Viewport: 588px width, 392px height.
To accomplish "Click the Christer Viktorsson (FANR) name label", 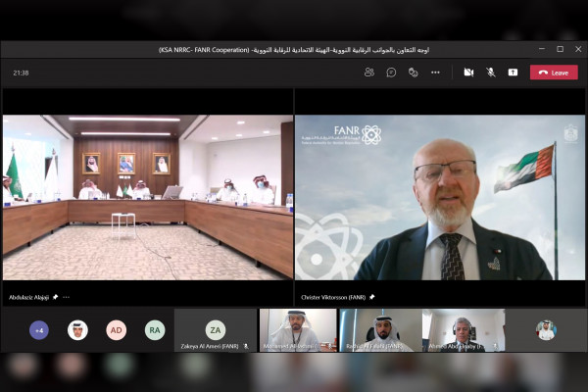I will click(333, 297).
